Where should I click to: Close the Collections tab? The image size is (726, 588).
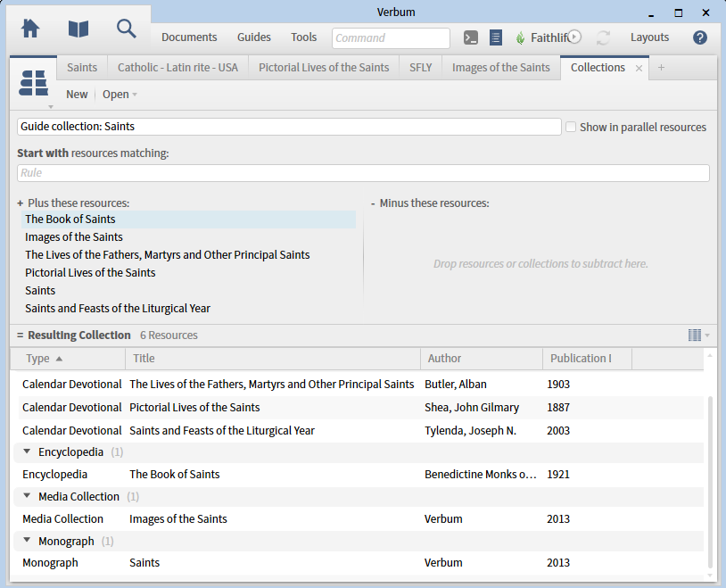point(639,68)
